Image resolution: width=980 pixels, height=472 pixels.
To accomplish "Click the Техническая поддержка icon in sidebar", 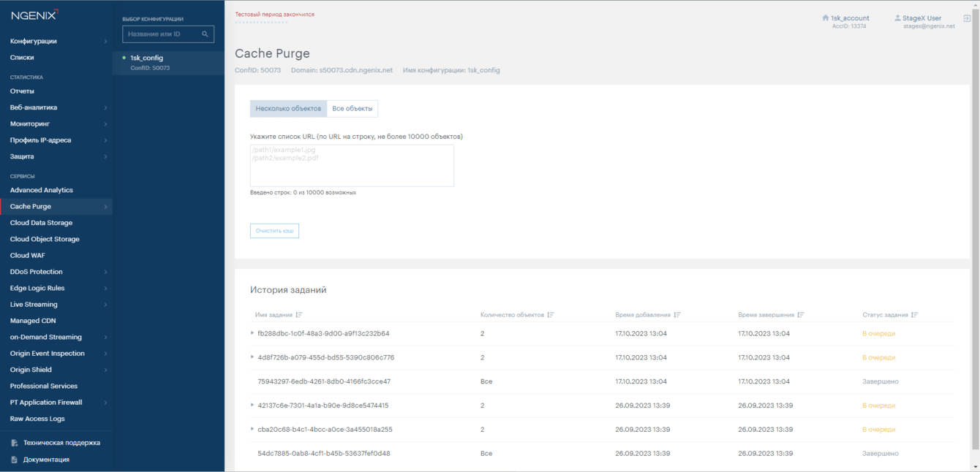I will pos(15,443).
